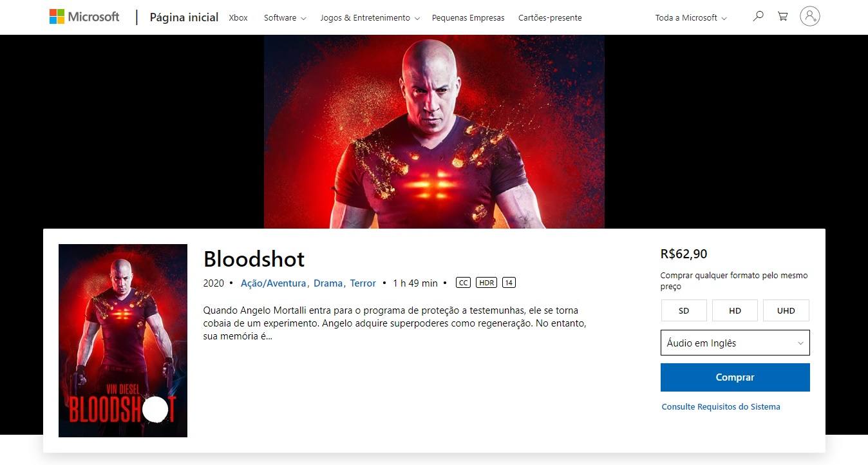The width and height of the screenshot is (868, 465).
Task: Select the HD format option
Action: click(x=735, y=310)
